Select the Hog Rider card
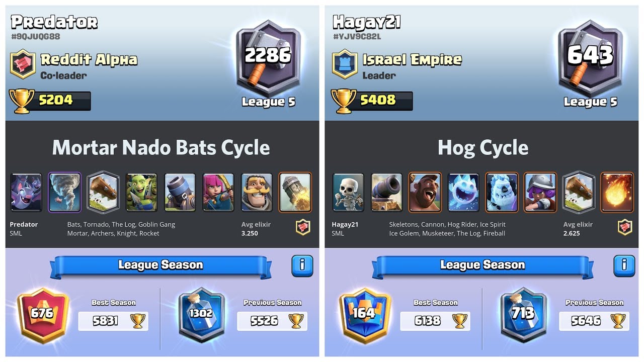The width and height of the screenshot is (644, 362). (x=425, y=192)
